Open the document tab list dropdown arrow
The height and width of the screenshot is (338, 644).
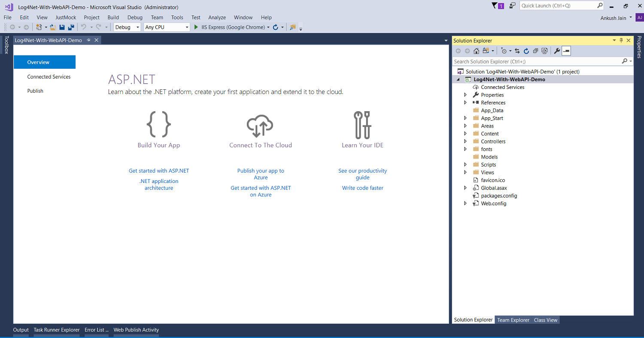tap(446, 40)
